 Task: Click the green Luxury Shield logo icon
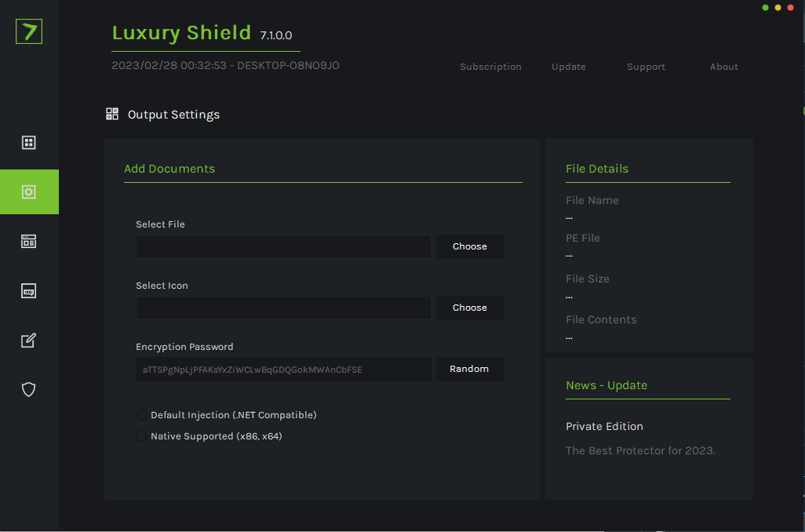pos(29,31)
